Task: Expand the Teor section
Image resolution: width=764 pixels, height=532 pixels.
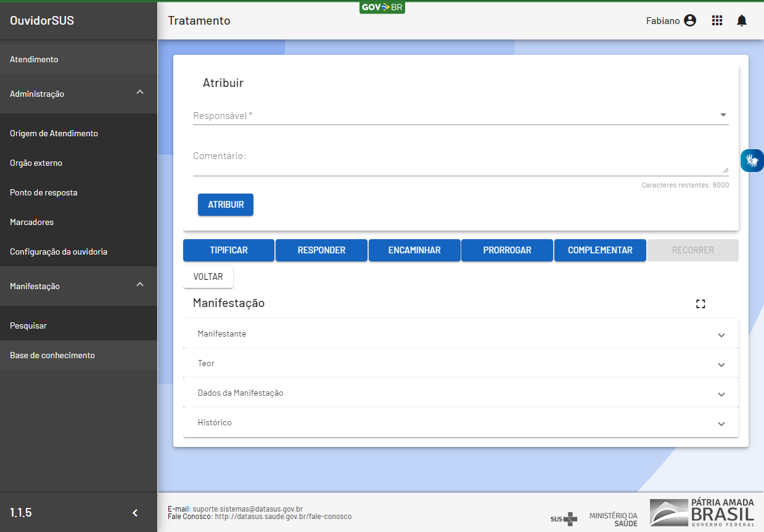Action: [x=461, y=364]
